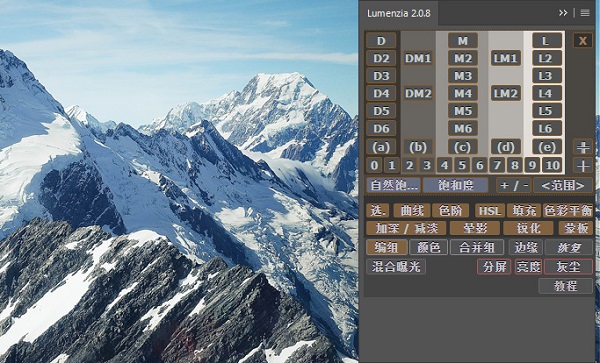Click the double plus icon
The width and height of the screenshot is (600, 363).
point(583,147)
